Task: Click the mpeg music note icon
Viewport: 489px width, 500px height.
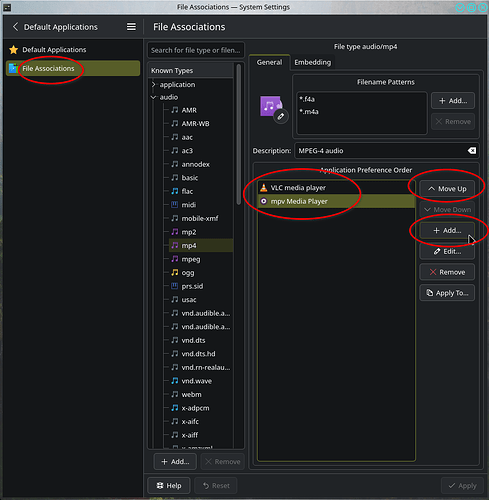Action: pos(175,259)
